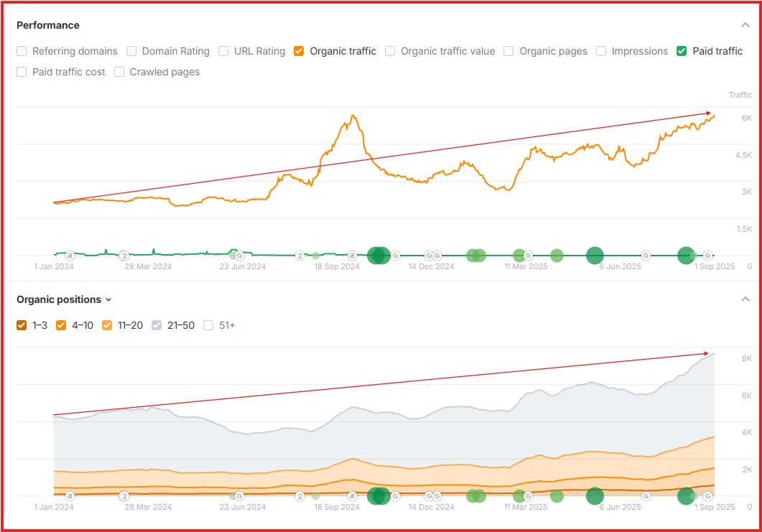This screenshot has height=532, width=762.
Task: Click the "G" marker near 23 Jun 2024 on Performance chart
Action: coord(239,255)
